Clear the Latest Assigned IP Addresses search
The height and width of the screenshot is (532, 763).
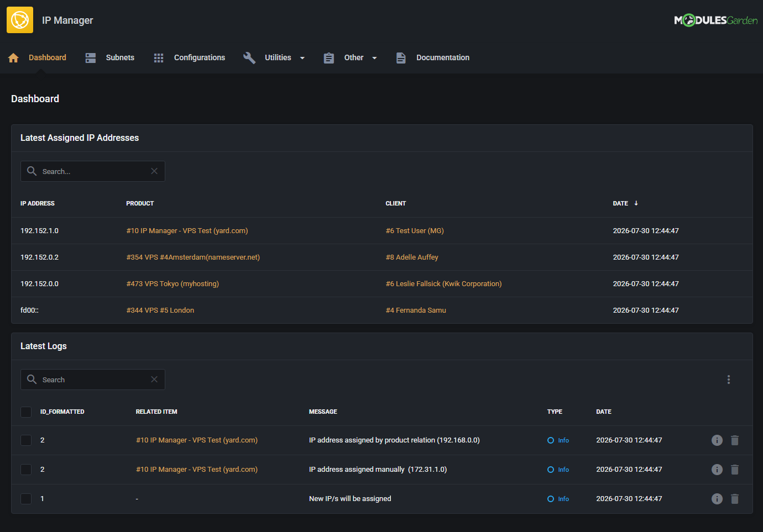tap(154, 171)
